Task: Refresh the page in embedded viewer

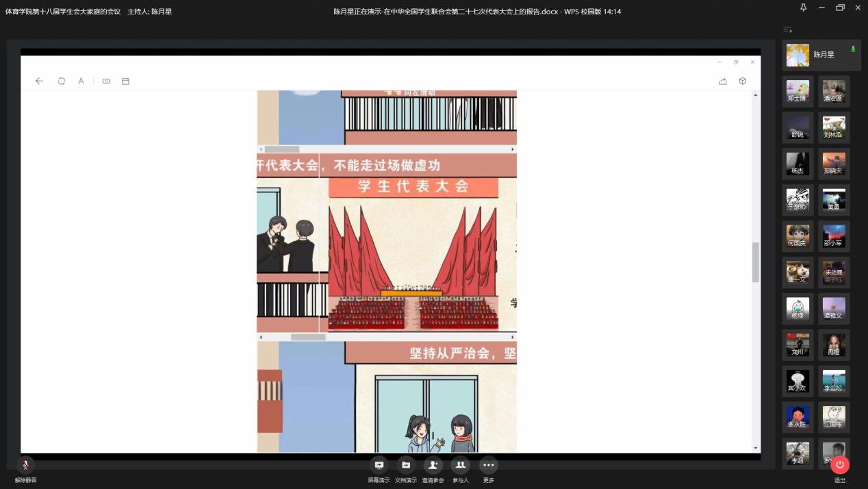Action: pyautogui.click(x=62, y=81)
